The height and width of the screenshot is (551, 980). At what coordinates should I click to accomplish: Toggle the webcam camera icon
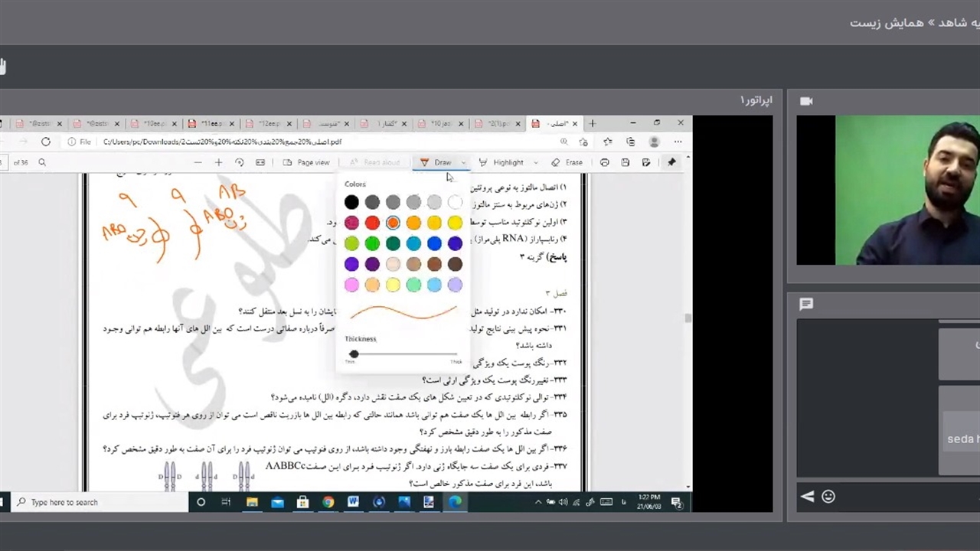click(806, 101)
